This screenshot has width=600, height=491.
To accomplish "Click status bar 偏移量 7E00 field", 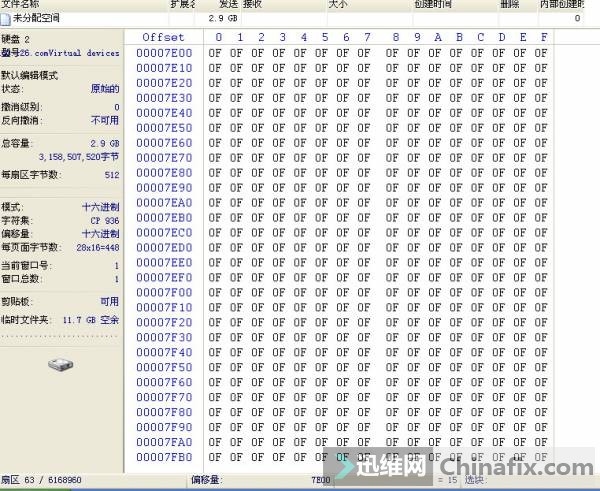I will [260, 480].
